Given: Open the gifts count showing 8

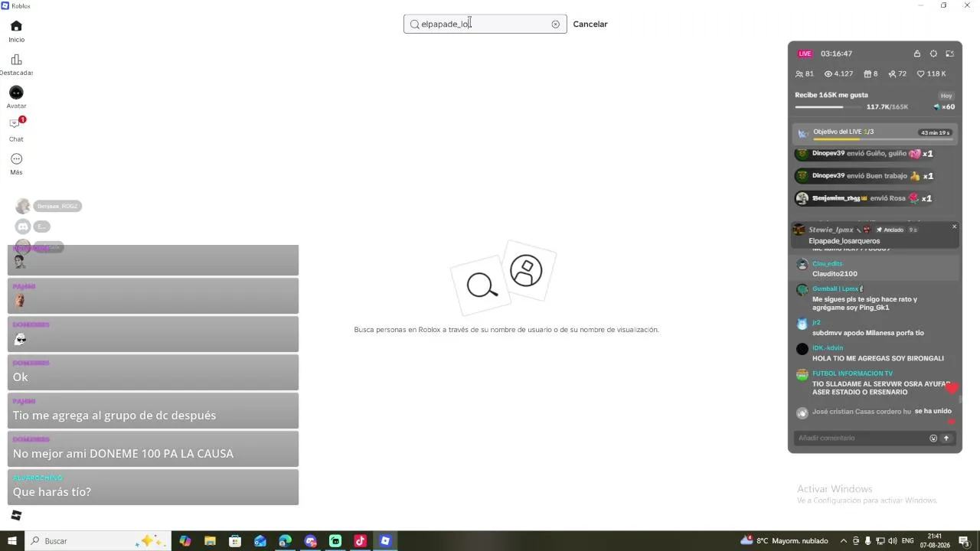Looking at the screenshot, I should [871, 74].
